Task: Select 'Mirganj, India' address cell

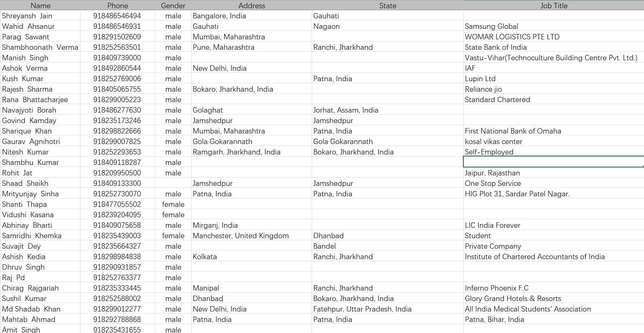Action: pyautogui.click(x=252, y=225)
